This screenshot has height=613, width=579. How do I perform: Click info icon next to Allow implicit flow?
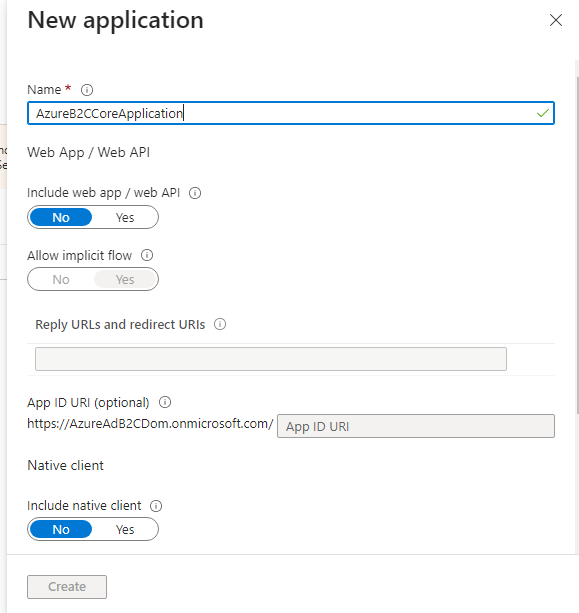(147, 255)
